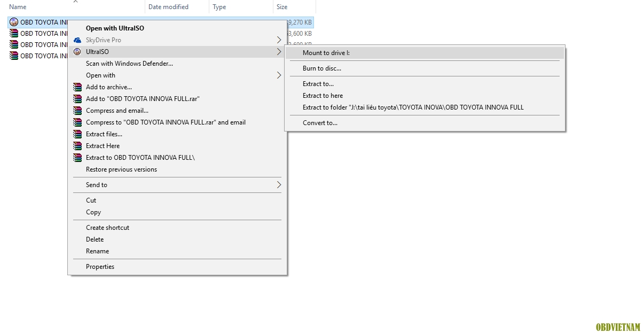Screen dimensions: 644x333
Task: Expand the SkyDrive Pro submenu arrow
Action: tap(279, 40)
